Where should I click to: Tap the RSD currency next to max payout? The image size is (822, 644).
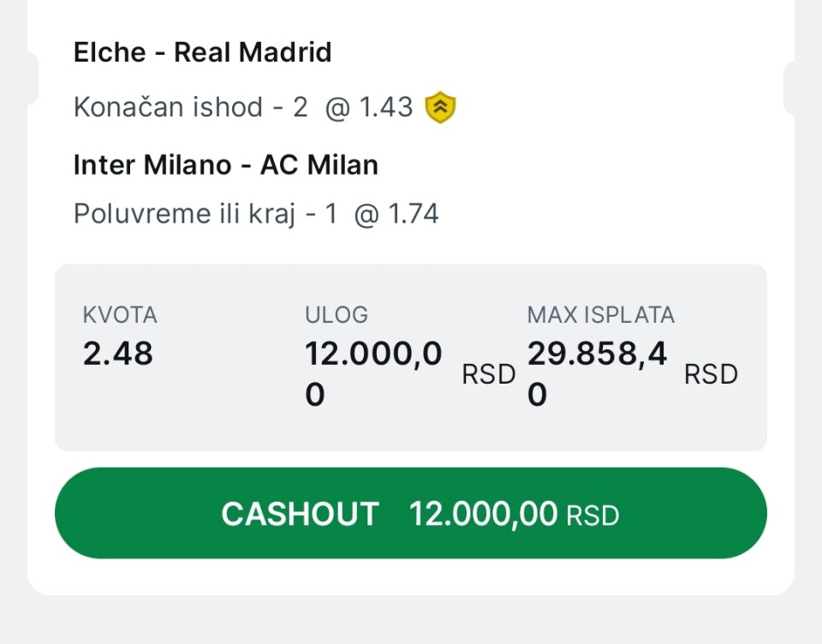(x=711, y=374)
